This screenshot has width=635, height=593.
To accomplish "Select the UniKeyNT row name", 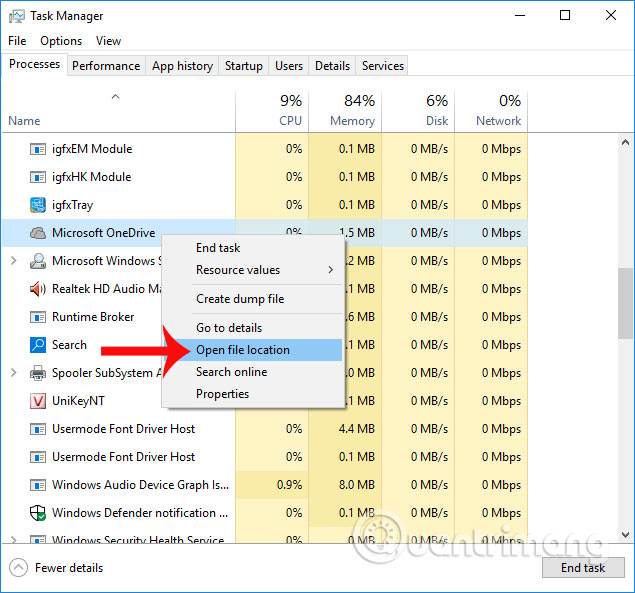I will point(78,401).
